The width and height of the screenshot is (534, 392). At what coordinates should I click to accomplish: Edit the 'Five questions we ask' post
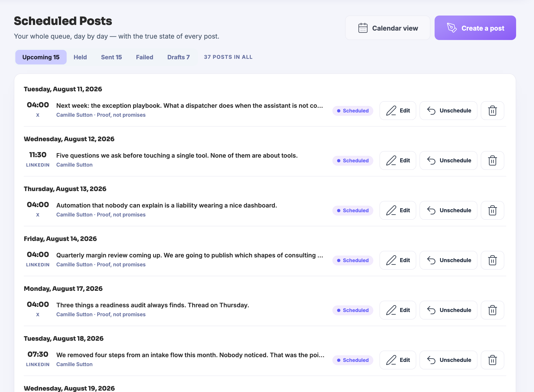(x=398, y=160)
